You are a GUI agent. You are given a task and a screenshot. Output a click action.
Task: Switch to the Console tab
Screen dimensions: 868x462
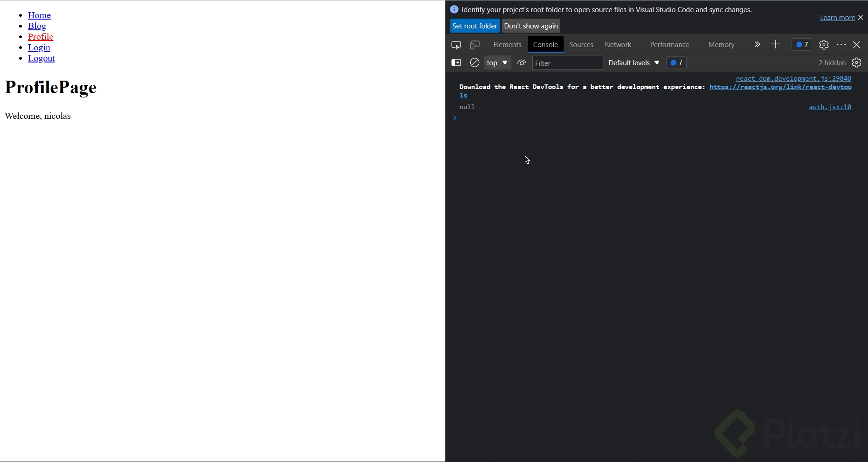(545, 45)
